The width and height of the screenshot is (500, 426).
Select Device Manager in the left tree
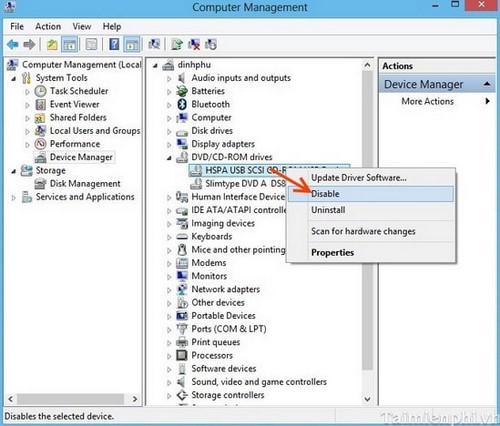pos(81,157)
